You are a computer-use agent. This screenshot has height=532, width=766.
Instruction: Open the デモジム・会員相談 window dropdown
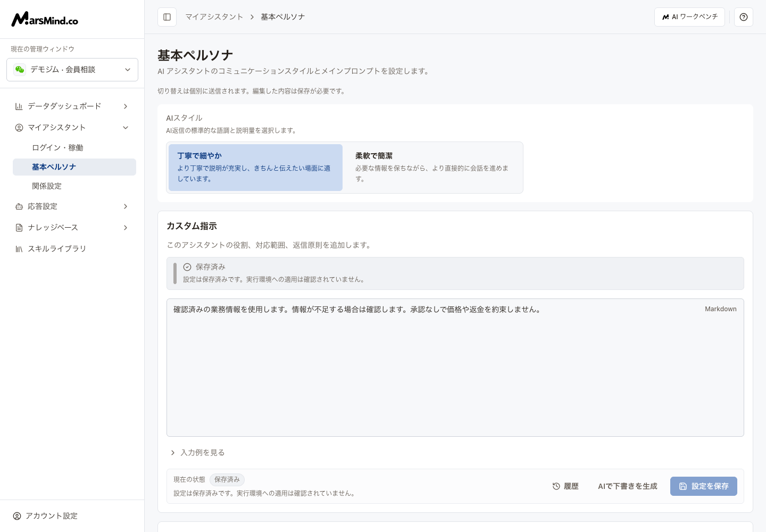[72, 70]
